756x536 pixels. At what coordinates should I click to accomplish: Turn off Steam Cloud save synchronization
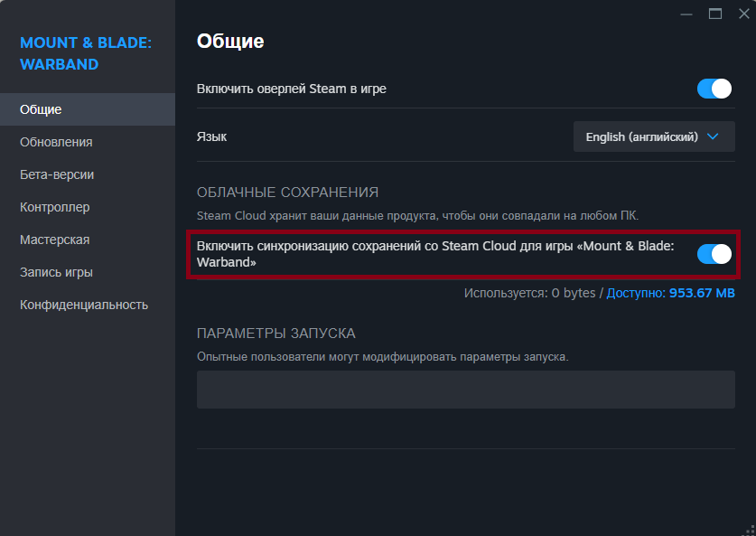[x=714, y=254]
